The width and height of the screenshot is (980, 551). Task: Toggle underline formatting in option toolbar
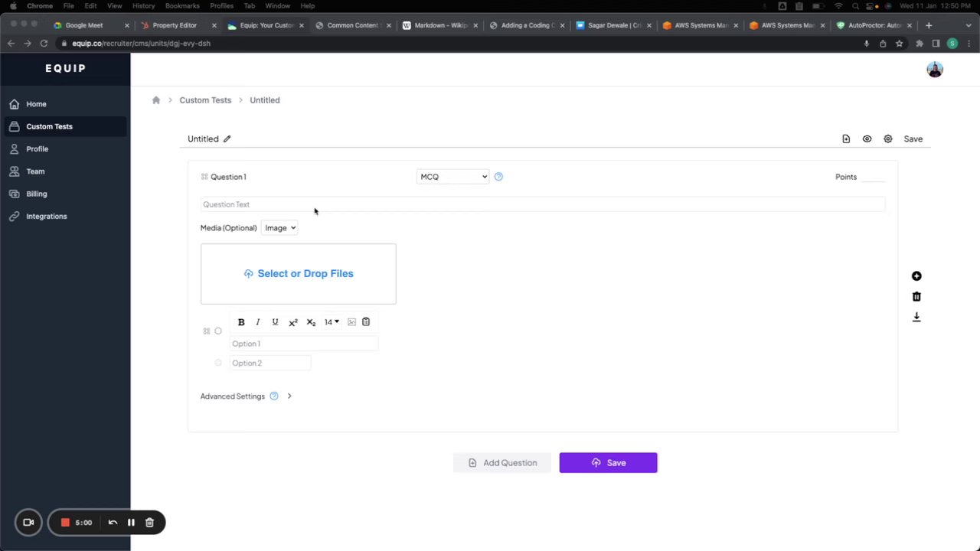click(275, 322)
